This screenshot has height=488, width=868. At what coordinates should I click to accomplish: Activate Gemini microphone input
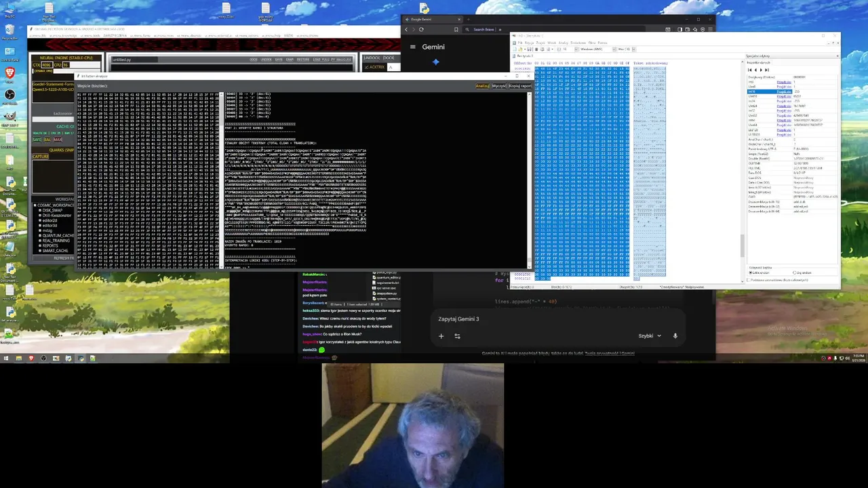tap(675, 335)
